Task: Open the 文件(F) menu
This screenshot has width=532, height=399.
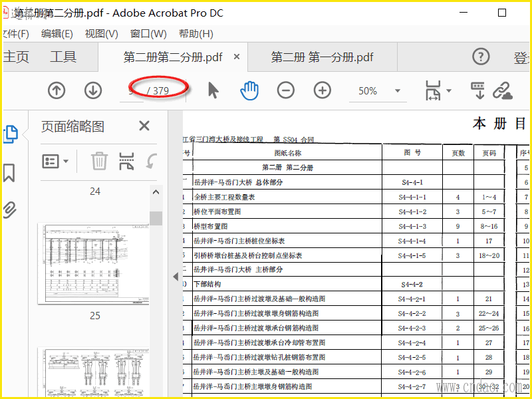Action: tap(16, 34)
